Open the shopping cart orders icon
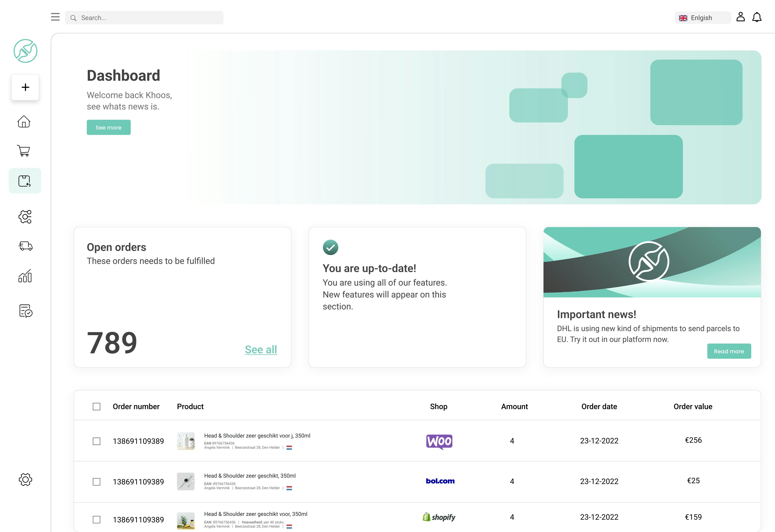The height and width of the screenshot is (532, 775). coord(24,151)
